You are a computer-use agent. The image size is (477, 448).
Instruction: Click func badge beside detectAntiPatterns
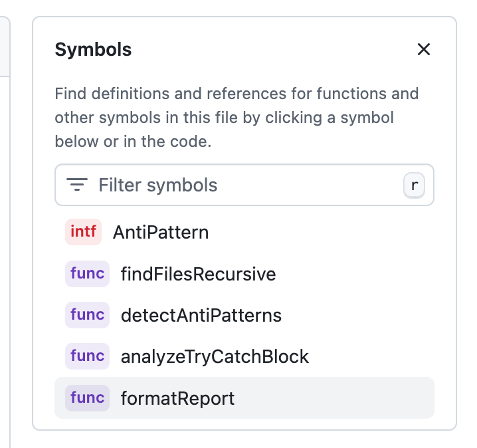87,315
